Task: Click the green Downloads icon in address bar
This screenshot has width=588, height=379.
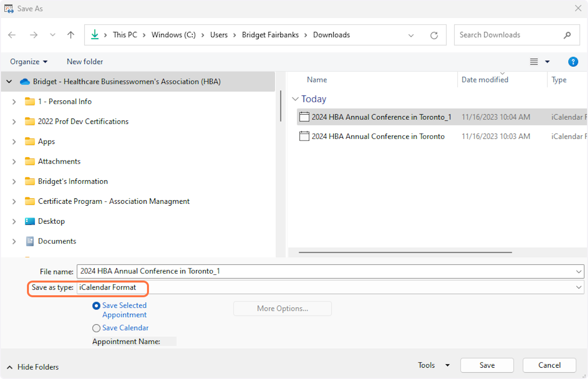Action: tap(95, 35)
